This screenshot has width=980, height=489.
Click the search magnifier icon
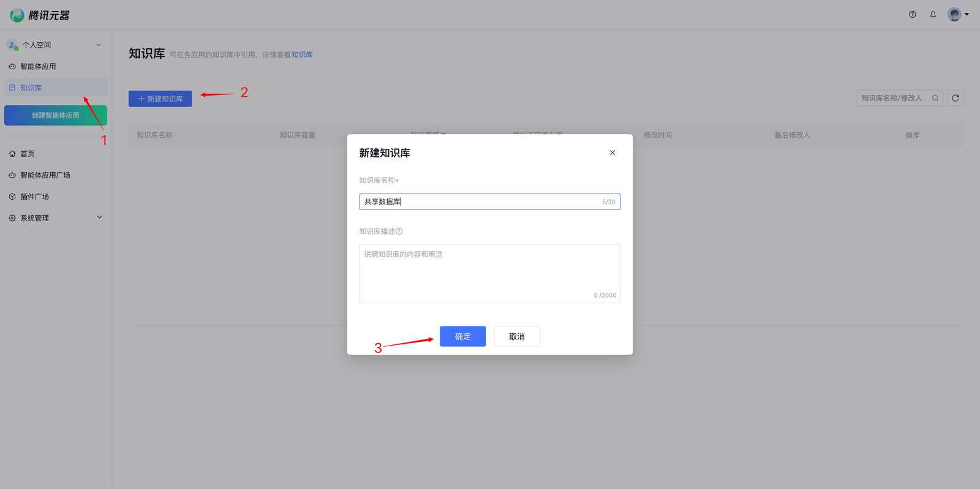click(x=935, y=98)
